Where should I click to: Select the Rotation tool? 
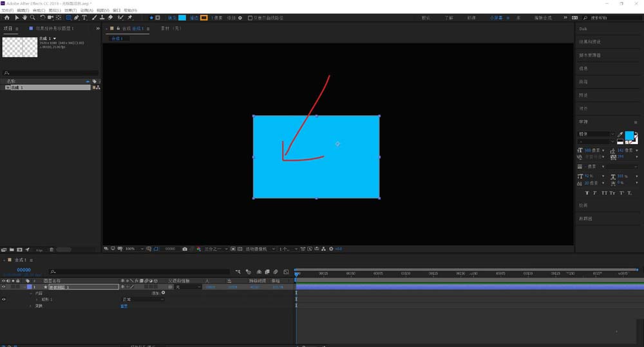(x=43, y=17)
